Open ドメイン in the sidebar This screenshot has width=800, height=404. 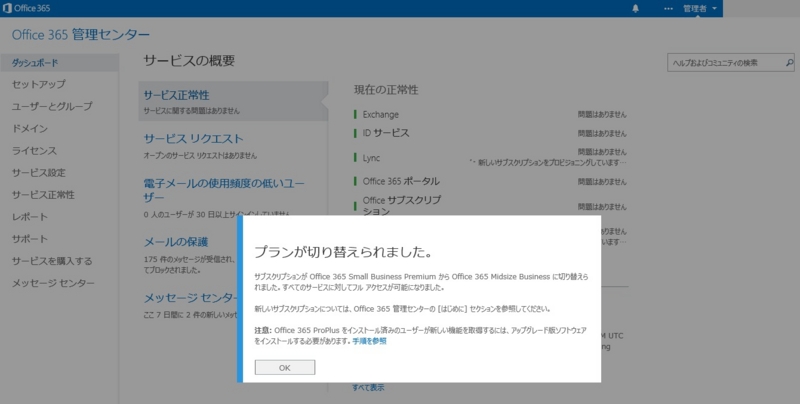30,129
